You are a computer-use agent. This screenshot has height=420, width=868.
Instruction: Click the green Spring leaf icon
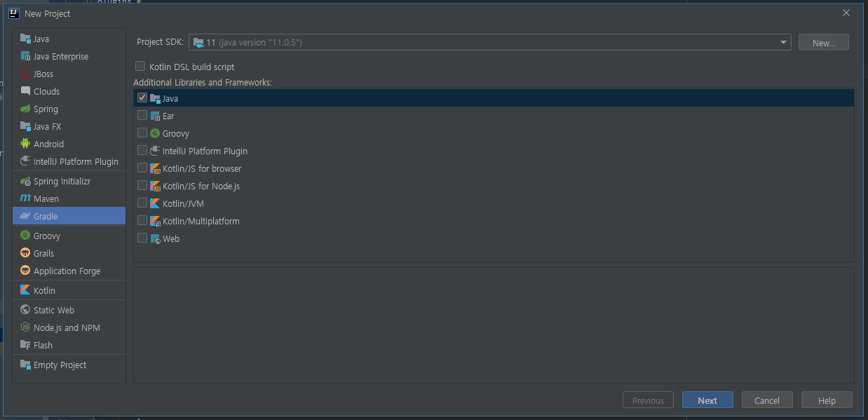coord(25,109)
